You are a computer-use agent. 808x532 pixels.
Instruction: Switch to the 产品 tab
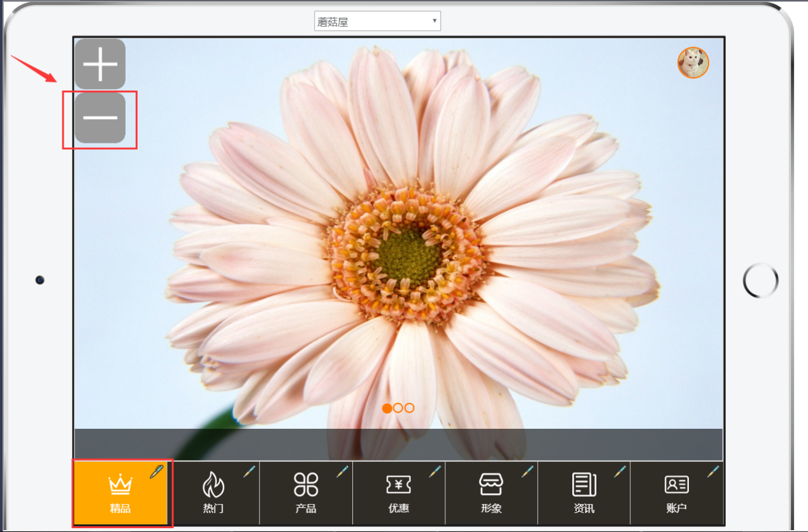[306, 493]
